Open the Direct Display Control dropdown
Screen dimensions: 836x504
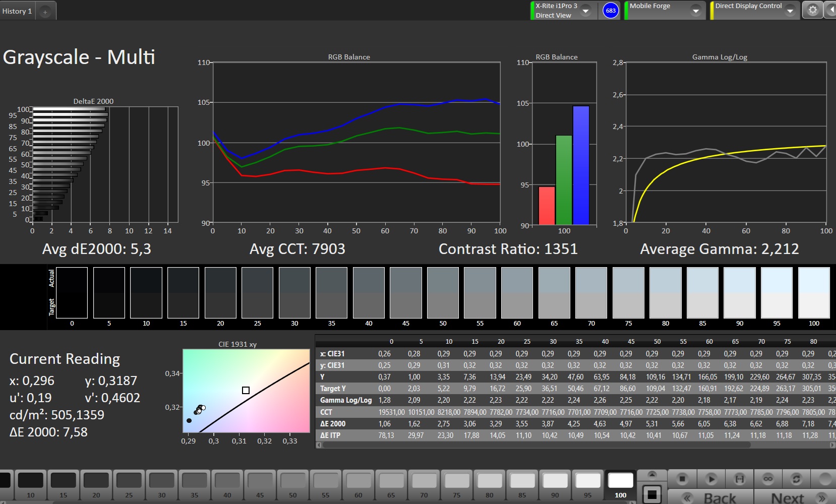point(790,11)
